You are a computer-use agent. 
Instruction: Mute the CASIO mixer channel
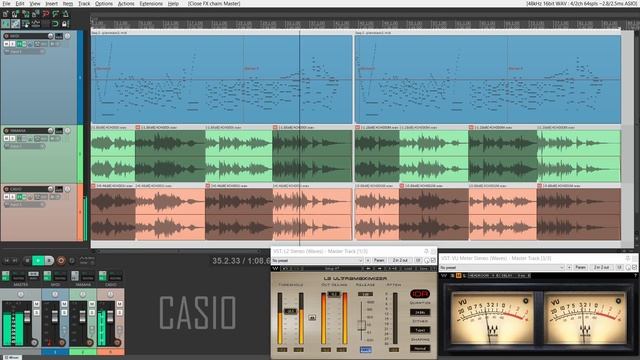[x=120, y=304]
